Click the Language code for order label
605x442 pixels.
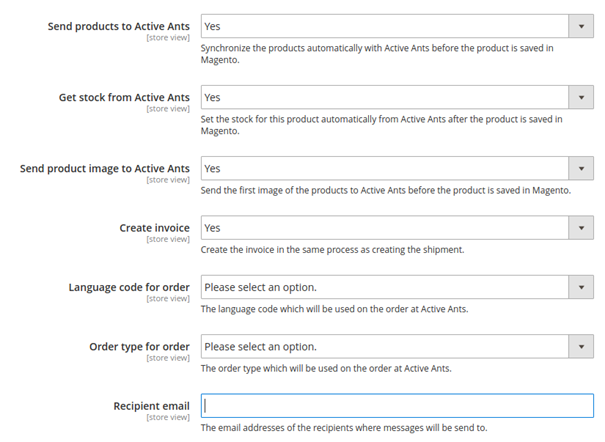128,288
